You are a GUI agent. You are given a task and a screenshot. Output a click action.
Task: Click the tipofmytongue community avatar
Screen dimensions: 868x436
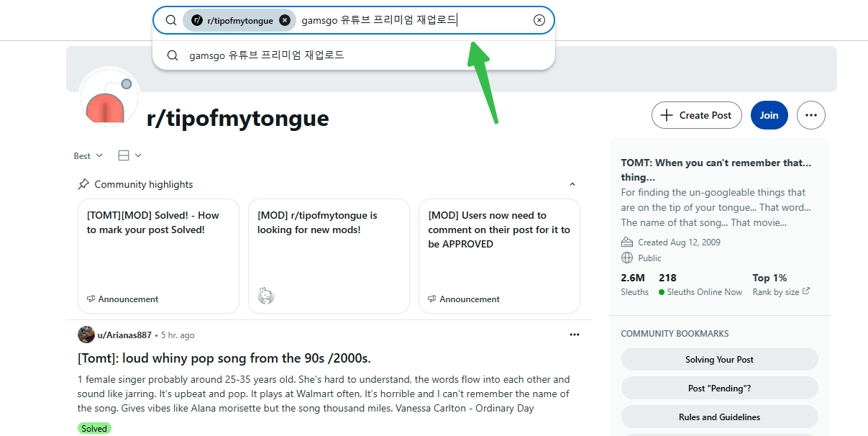[x=109, y=99]
